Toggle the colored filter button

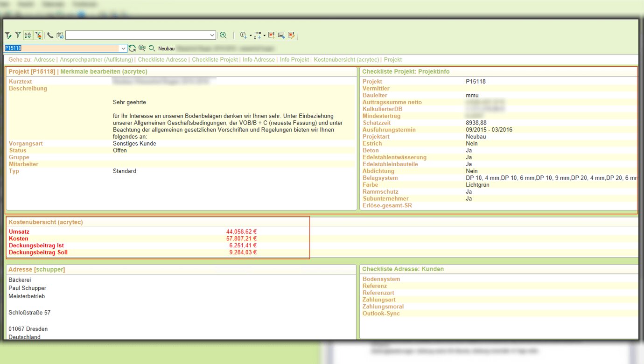point(38,35)
